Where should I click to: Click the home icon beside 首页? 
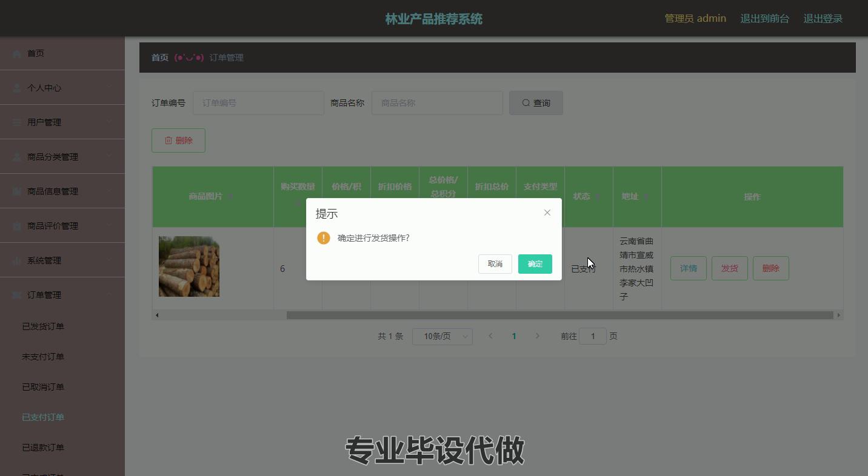point(17,54)
